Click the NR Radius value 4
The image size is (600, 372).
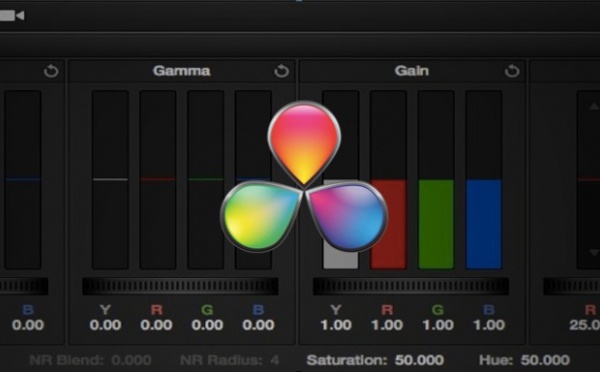point(274,360)
